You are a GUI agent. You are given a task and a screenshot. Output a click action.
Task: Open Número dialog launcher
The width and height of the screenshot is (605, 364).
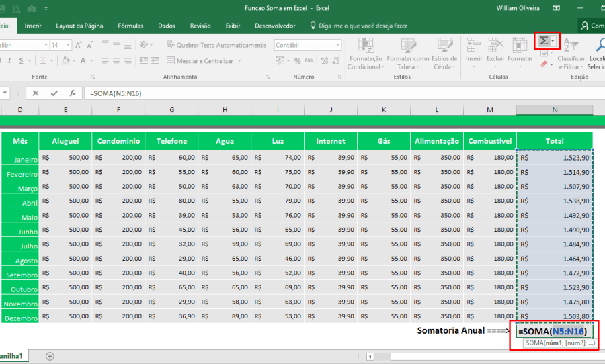pos(339,77)
